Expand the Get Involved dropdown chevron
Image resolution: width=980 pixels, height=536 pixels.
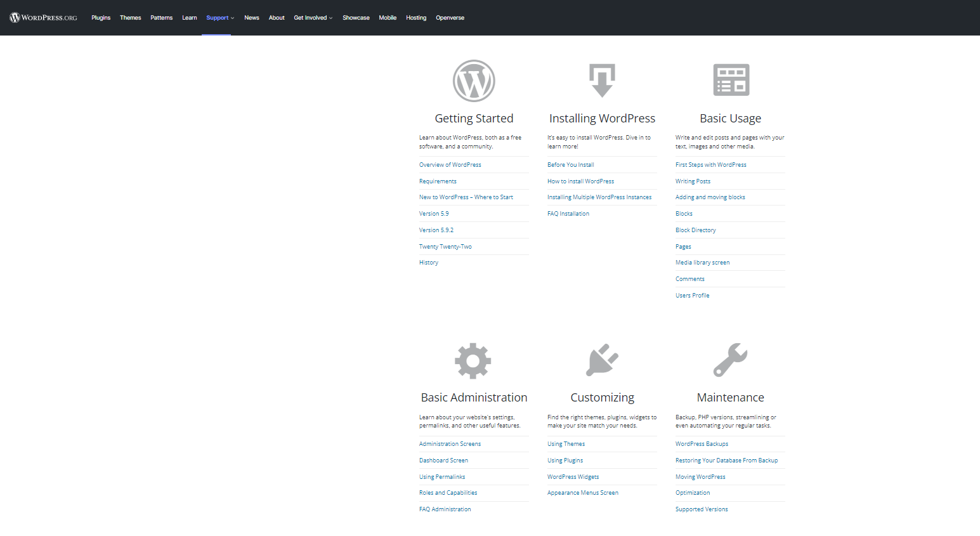click(330, 18)
